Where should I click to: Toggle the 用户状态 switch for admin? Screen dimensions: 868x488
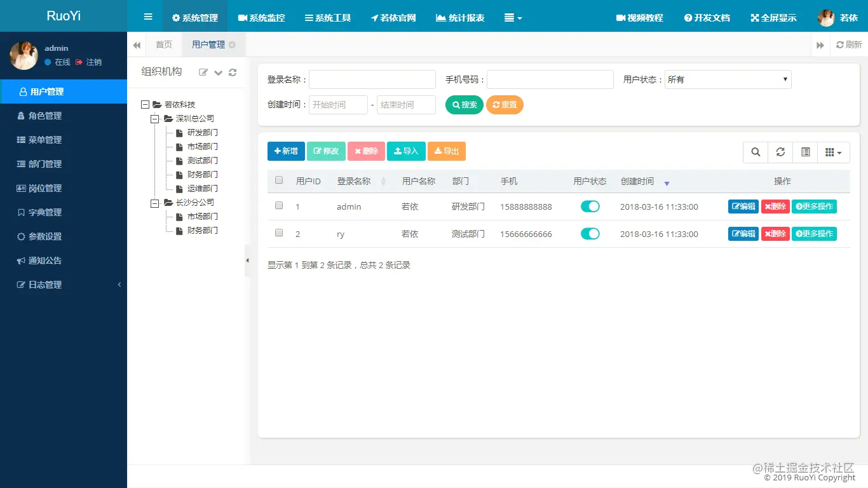[x=590, y=207]
